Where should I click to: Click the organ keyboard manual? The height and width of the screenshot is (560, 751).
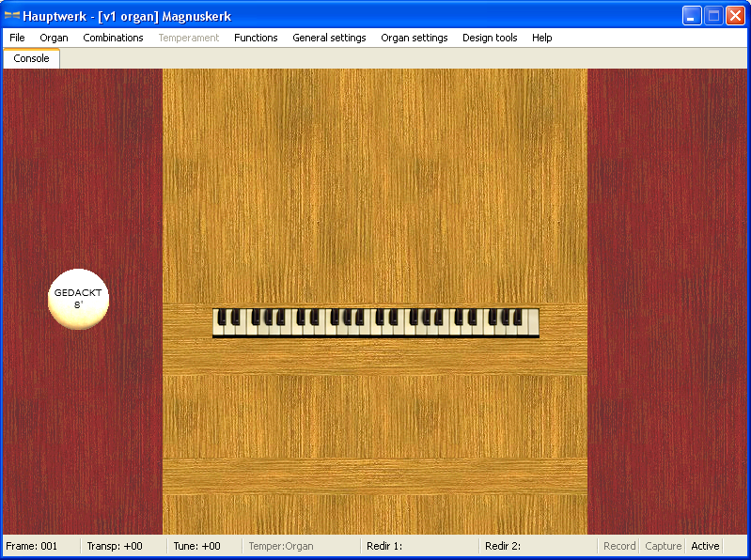(376, 322)
